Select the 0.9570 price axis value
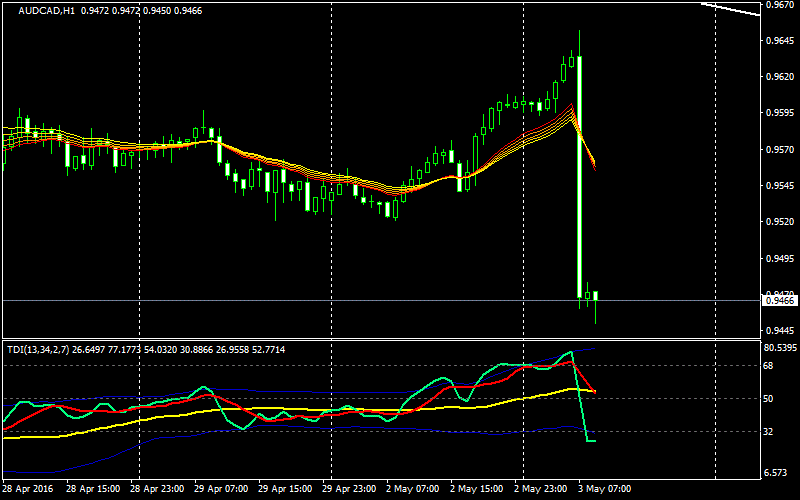Image resolution: width=800 pixels, height=500 pixels. (780, 150)
